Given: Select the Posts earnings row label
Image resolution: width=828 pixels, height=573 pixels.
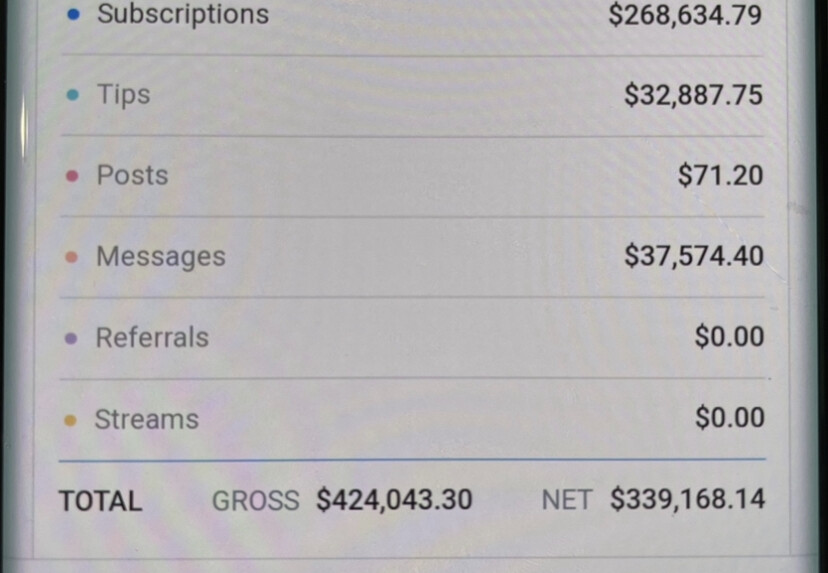Looking at the screenshot, I should click(x=132, y=175).
